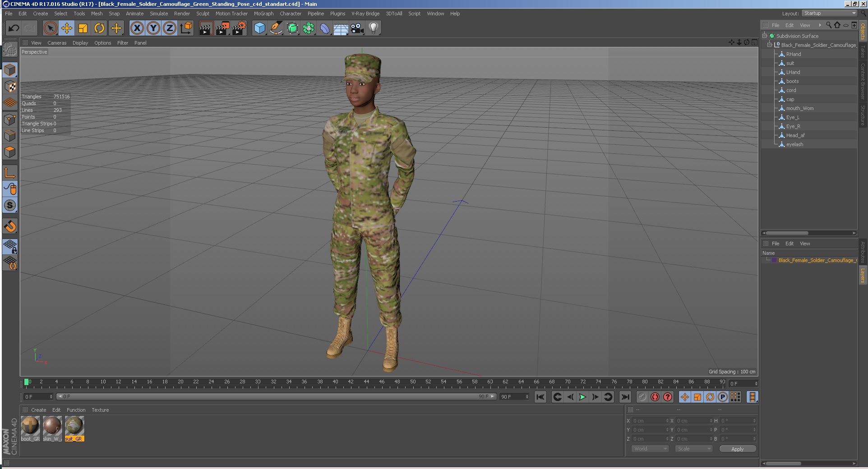Select the Head_af object
The height and width of the screenshot is (469, 868).
point(795,135)
